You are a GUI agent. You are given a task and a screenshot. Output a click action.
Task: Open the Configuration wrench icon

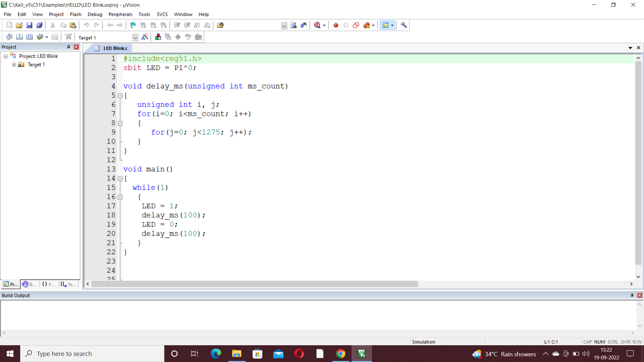point(404,25)
